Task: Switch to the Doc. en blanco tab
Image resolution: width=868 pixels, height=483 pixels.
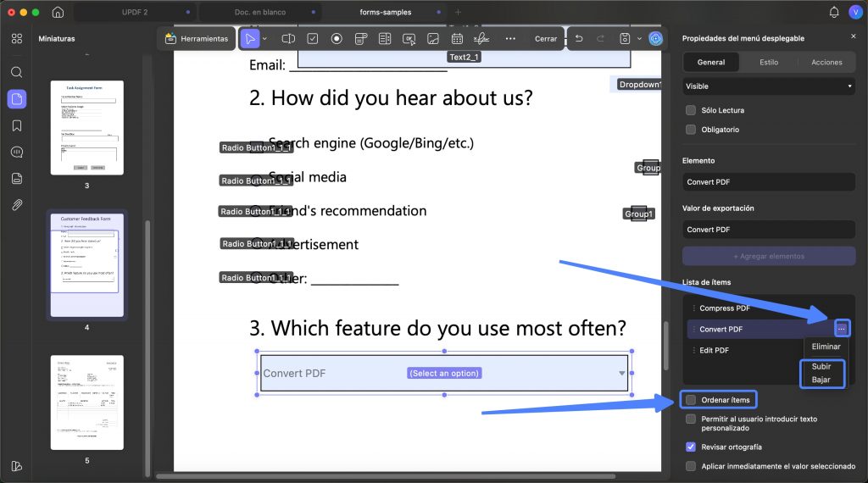Action: 259,12
